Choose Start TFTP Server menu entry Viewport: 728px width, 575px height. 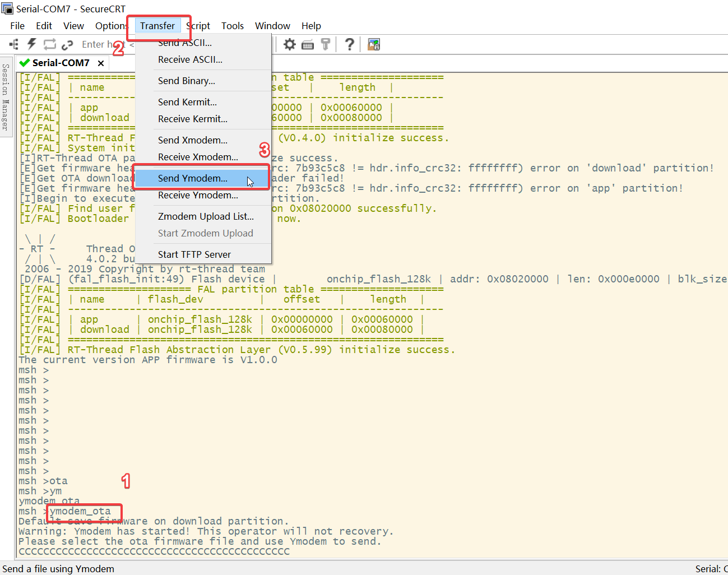(203, 254)
